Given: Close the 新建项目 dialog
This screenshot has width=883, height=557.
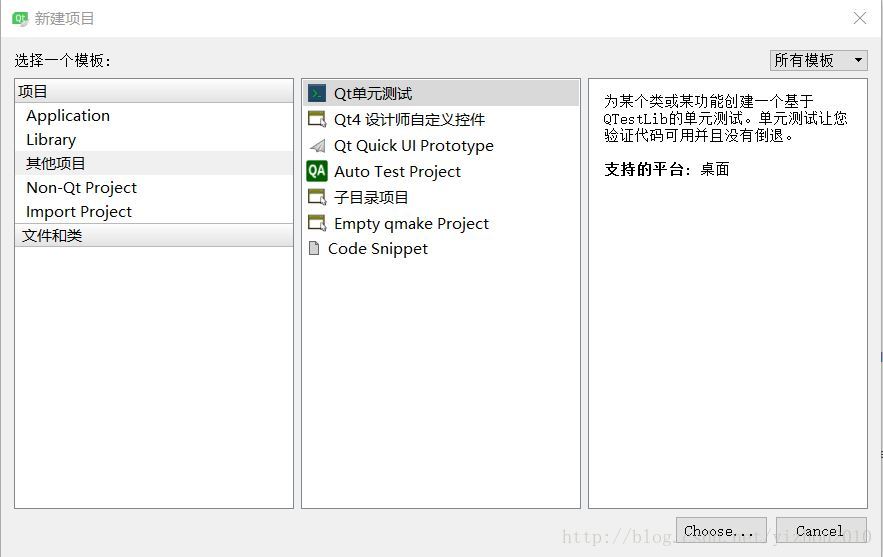Looking at the screenshot, I should click(860, 18).
